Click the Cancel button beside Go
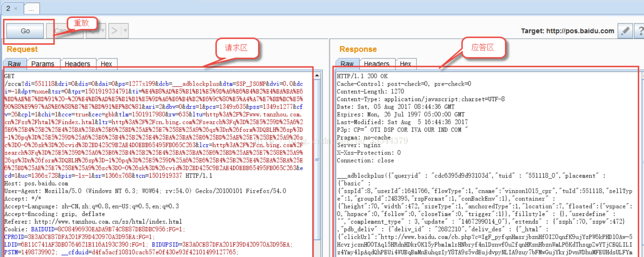This screenshot has width=644, height=257. coord(65,31)
